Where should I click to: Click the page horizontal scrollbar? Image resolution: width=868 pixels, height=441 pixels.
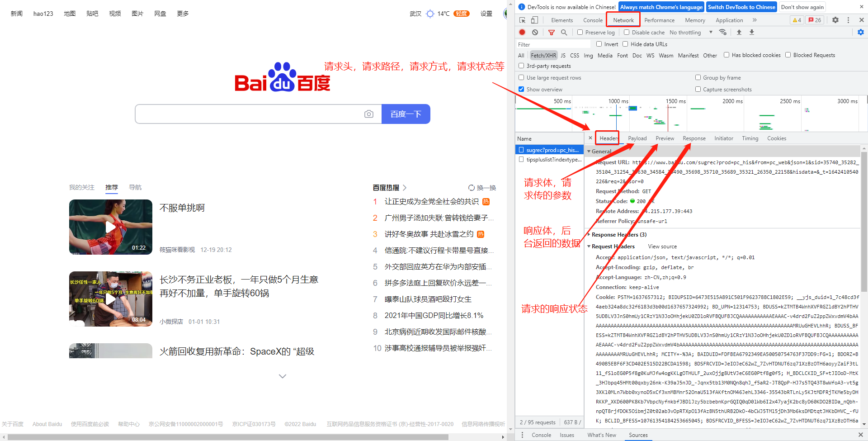click(x=228, y=437)
